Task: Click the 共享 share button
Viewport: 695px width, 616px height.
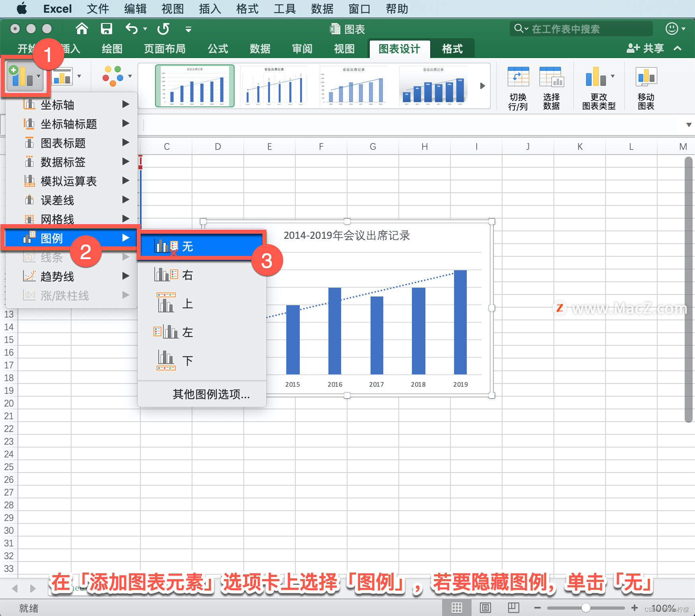Action: tap(645, 48)
